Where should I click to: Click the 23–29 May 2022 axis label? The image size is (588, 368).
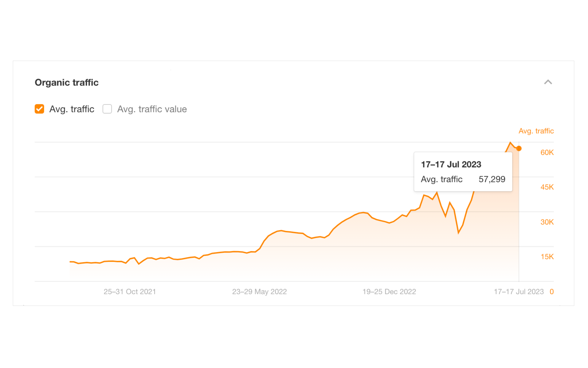(259, 292)
